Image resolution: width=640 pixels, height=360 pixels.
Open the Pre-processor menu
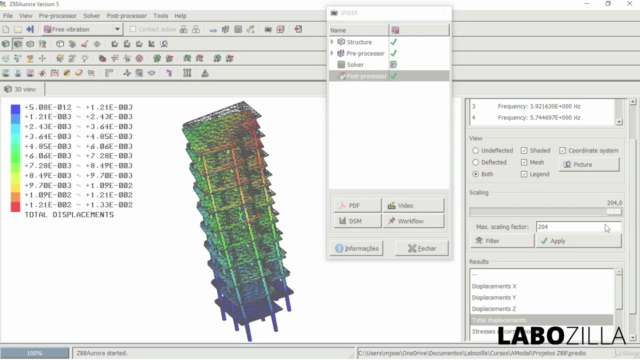58,16
